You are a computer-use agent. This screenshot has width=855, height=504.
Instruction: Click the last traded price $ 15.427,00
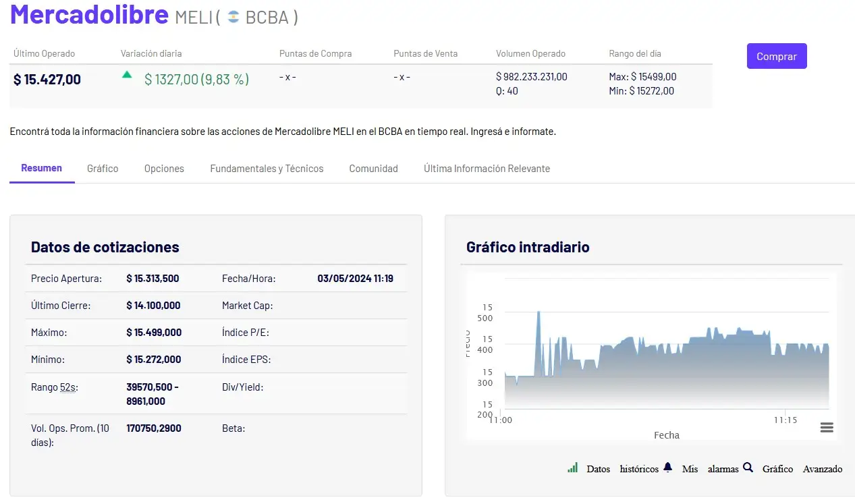pos(47,80)
